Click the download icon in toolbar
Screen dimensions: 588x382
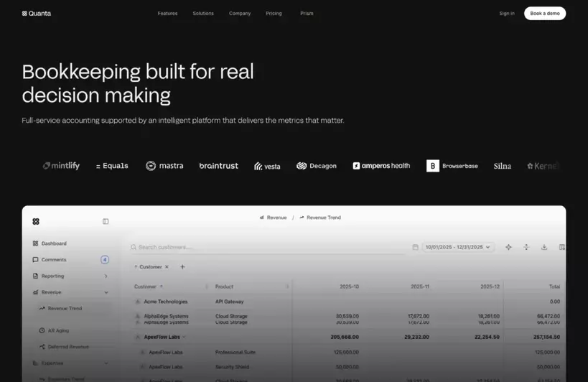(544, 247)
